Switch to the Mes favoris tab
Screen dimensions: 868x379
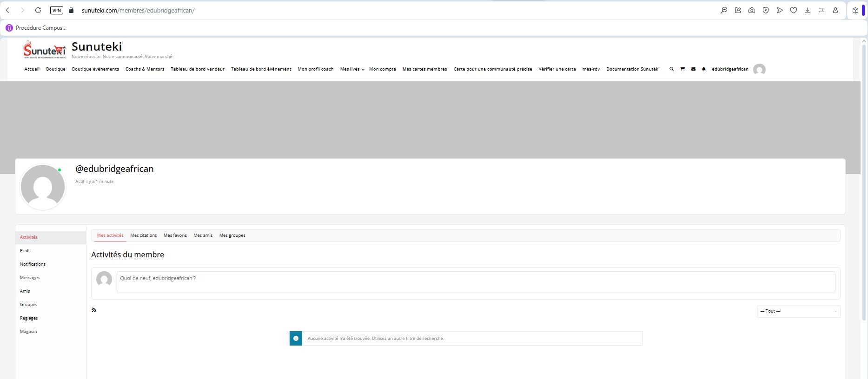click(175, 235)
